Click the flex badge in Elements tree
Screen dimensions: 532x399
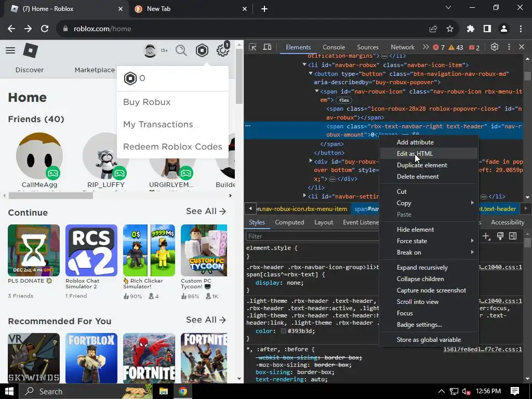click(x=344, y=100)
